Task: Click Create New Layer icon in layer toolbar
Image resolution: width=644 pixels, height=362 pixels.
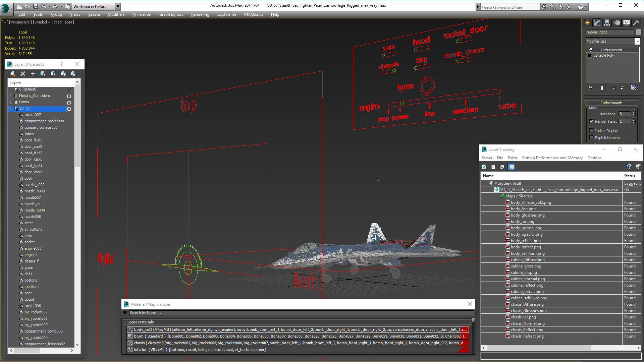Action: (x=13, y=74)
